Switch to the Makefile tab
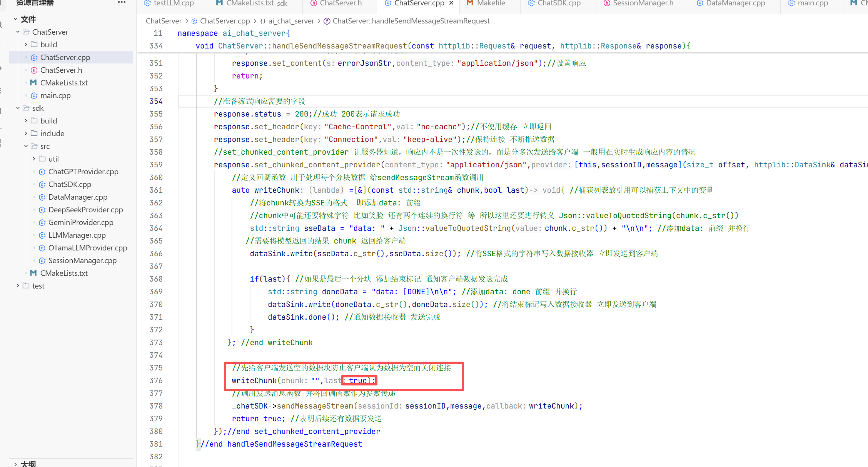The image size is (868, 467). [491, 3]
